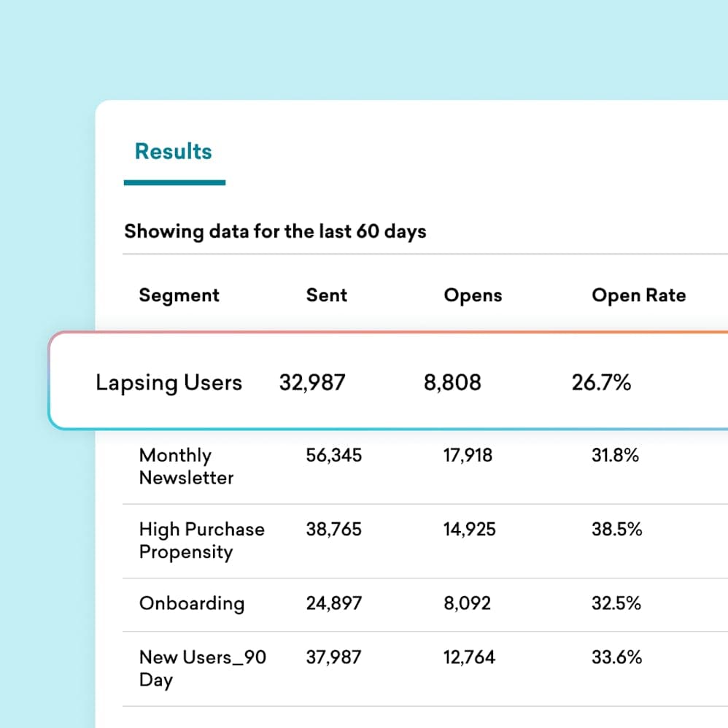This screenshot has height=728, width=728.
Task: Click the 26.7% open rate value
Action: tap(600, 382)
